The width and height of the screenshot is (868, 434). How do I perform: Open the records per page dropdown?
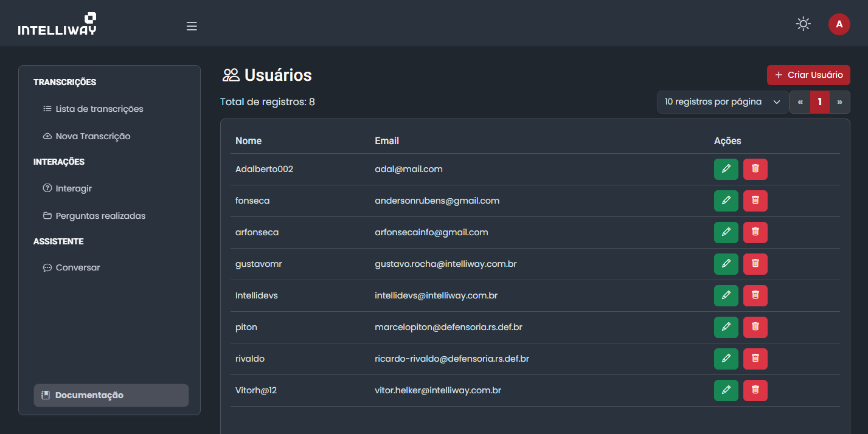click(x=722, y=102)
